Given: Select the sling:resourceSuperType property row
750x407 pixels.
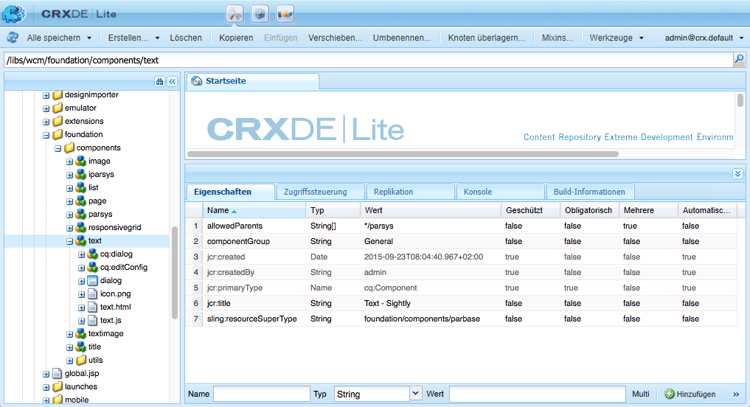Looking at the screenshot, I should pos(461,319).
